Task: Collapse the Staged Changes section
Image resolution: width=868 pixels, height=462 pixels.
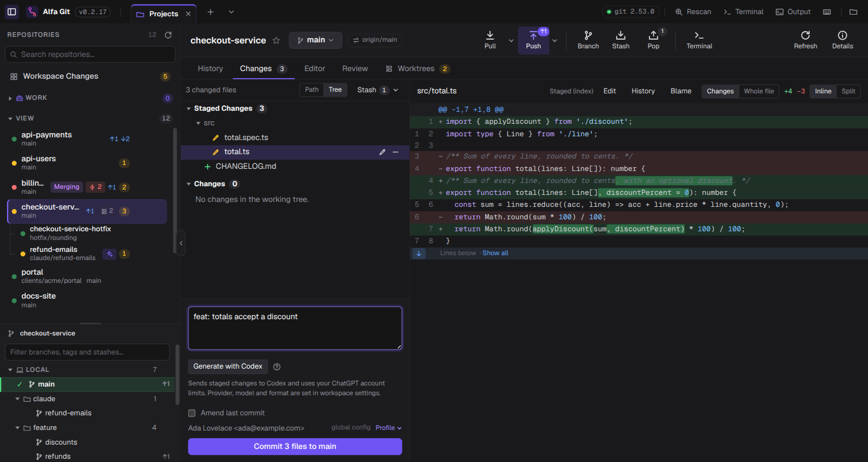Action: [189, 109]
